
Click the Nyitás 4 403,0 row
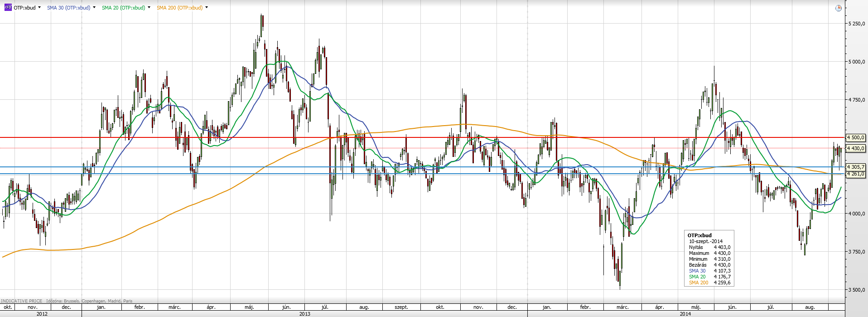[x=709, y=247]
